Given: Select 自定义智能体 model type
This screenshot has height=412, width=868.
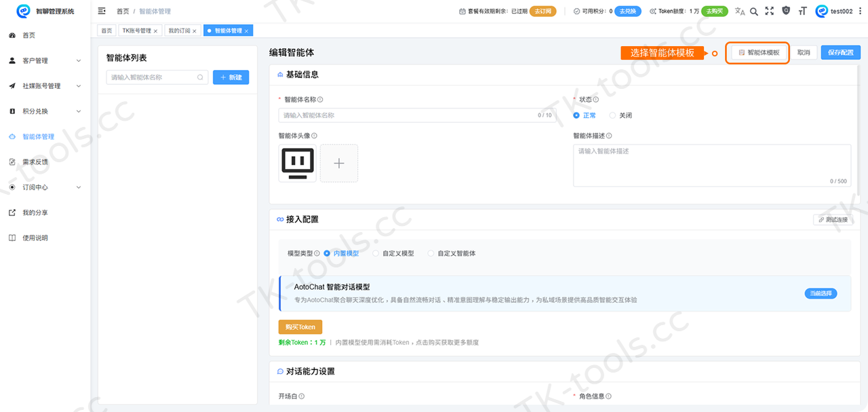Looking at the screenshot, I should click(431, 253).
